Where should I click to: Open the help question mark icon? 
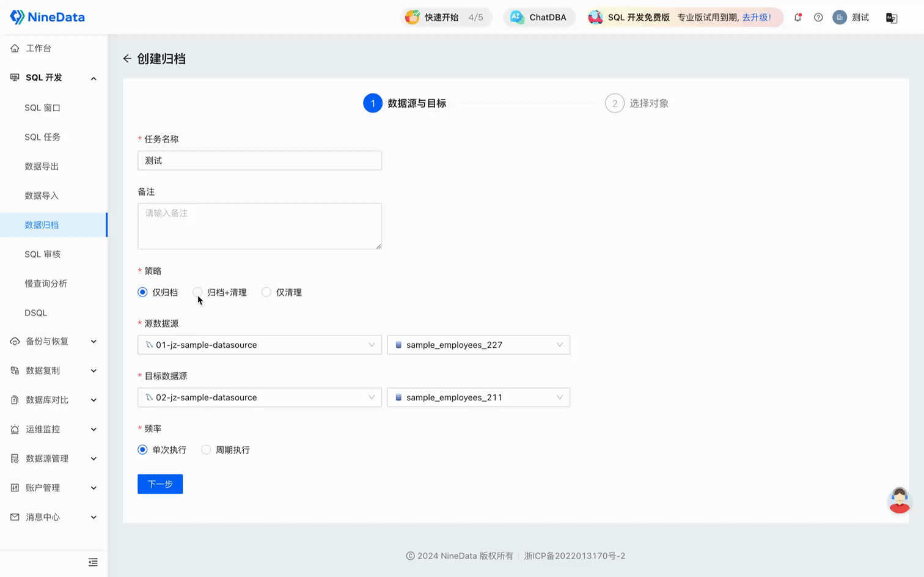pyautogui.click(x=818, y=17)
